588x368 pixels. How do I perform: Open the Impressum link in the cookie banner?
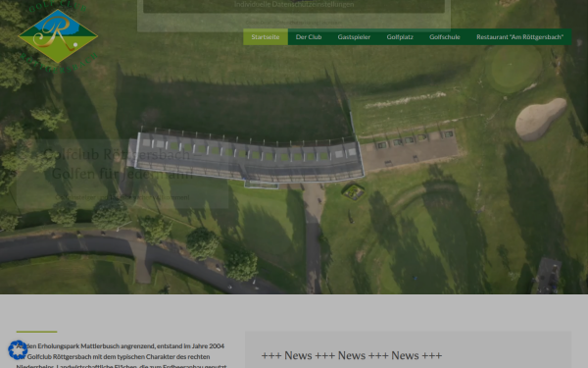(x=331, y=23)
